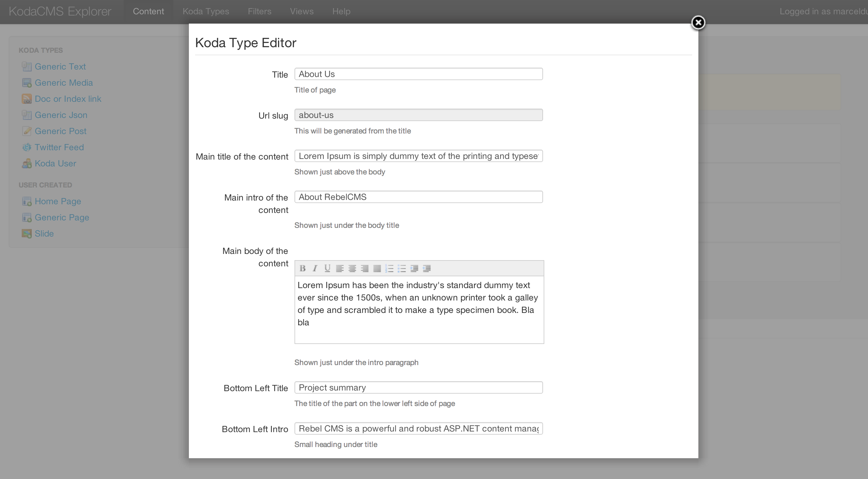
Task: Click the Bottom Left Title field
Action: (x=418, y=387)
